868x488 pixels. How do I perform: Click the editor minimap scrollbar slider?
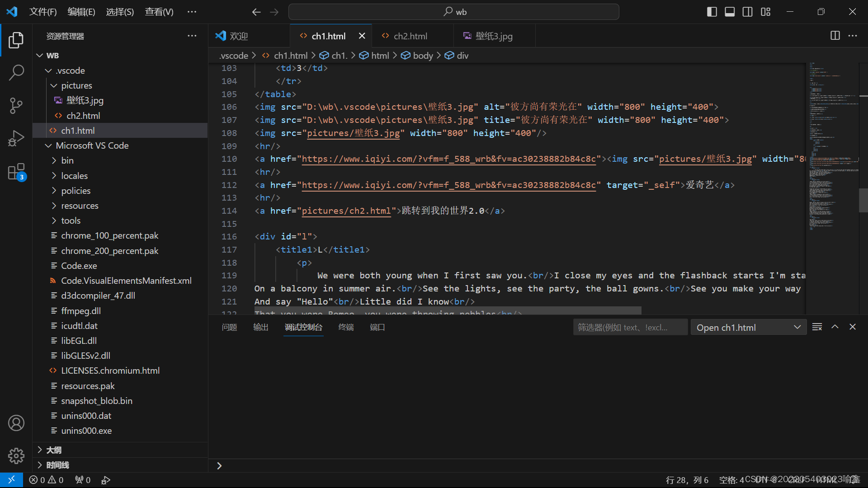pyautogui.click(x=863, y=200)
